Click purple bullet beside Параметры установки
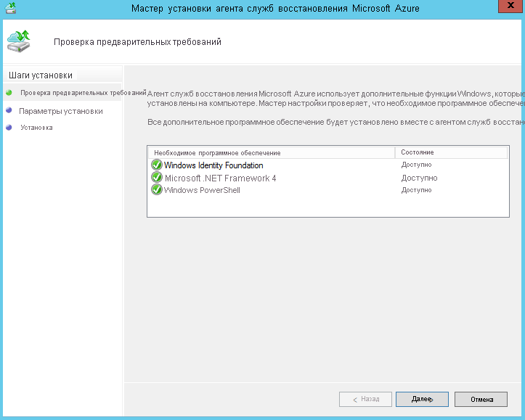The height and width of the screenshot is (420, 525). coord(9,110)
